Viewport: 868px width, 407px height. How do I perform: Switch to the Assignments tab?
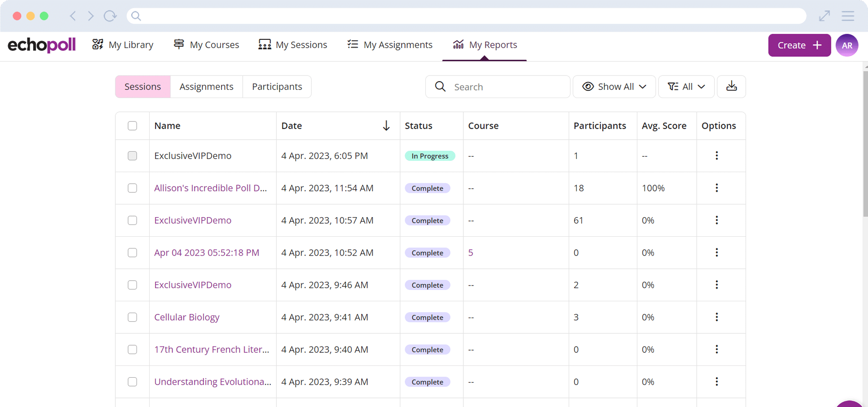[x=207, y=86]
